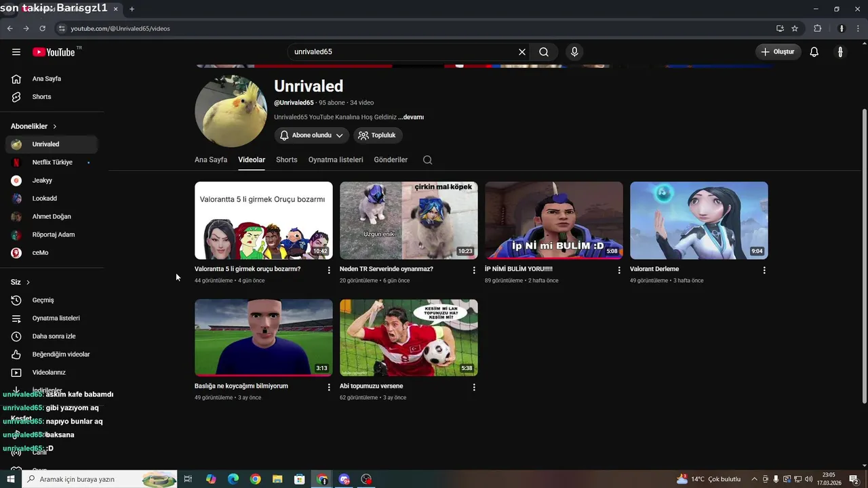Viewport: 868px width, 488px height.
Task: Open Microsoft Edge from the taskbar
Action: tap(233, 479)
